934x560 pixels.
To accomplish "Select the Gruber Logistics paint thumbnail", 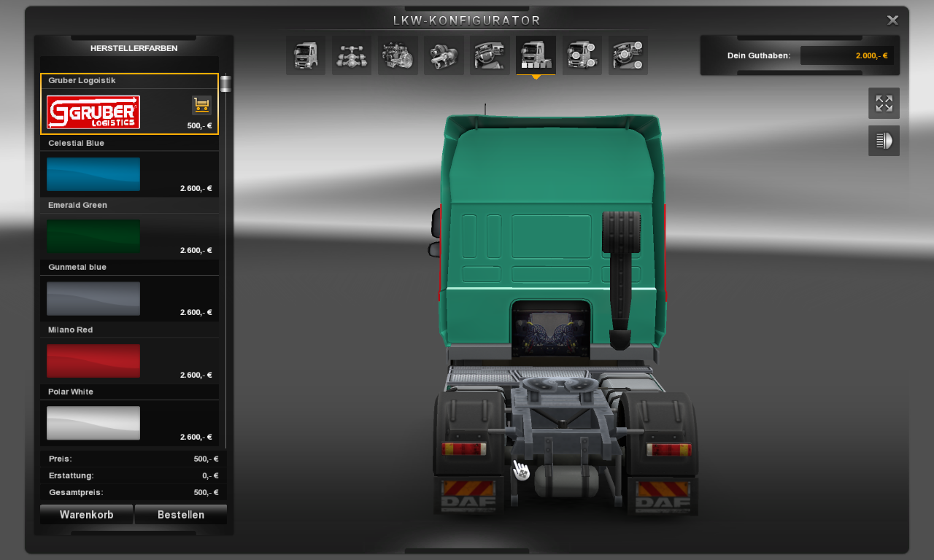I will [x=93, y=112].
